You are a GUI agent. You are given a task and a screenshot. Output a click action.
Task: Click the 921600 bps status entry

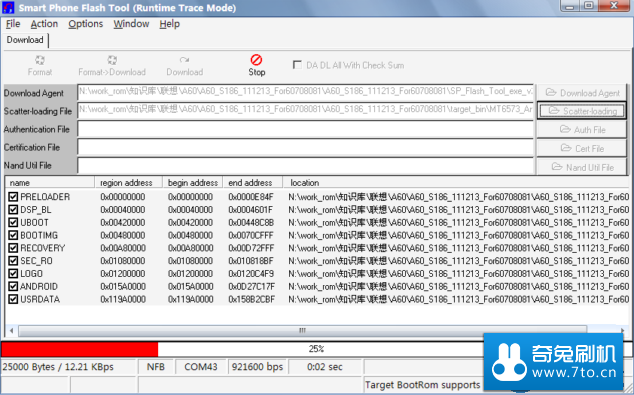pos(257,367)
